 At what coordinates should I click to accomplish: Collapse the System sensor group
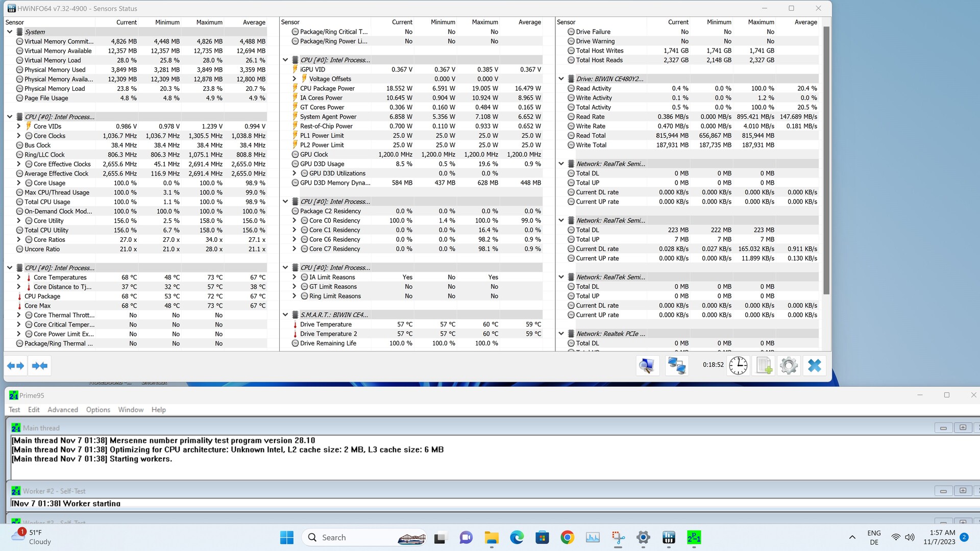point(10,32)
